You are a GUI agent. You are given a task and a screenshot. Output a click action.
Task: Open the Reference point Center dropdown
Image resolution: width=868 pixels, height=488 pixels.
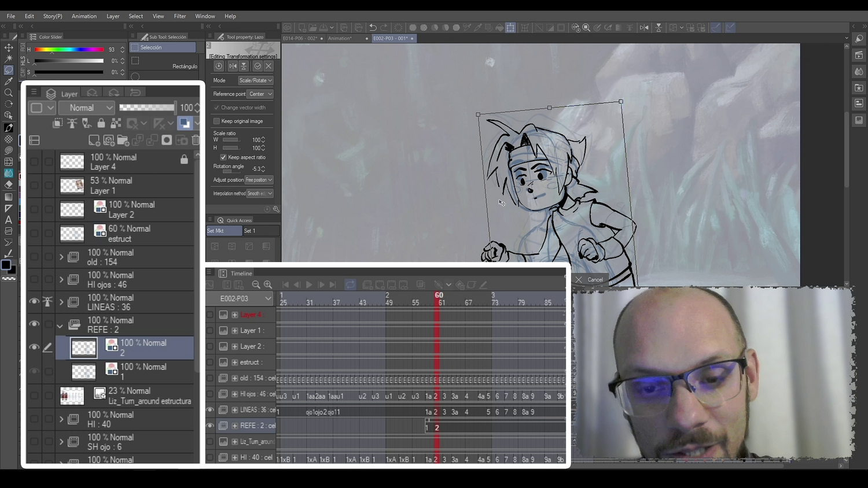pos(260,94)
